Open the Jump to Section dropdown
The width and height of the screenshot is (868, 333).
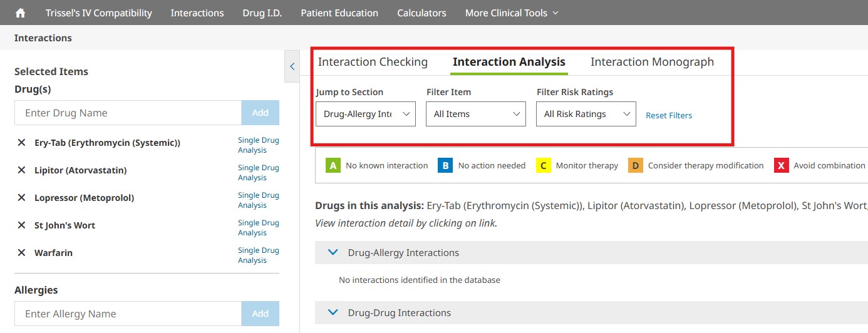366,114
